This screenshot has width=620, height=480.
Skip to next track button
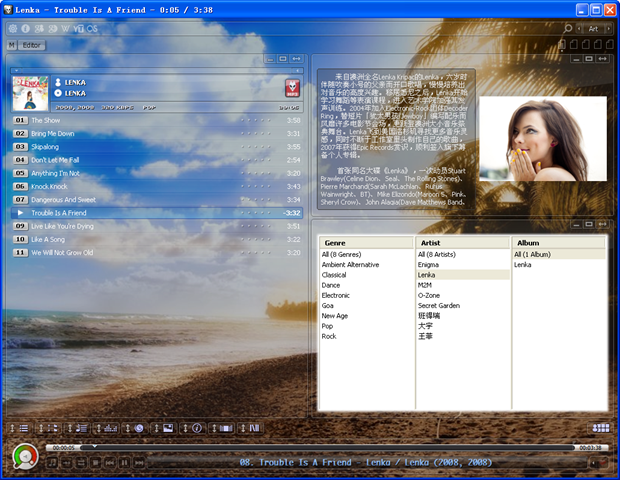139,463
